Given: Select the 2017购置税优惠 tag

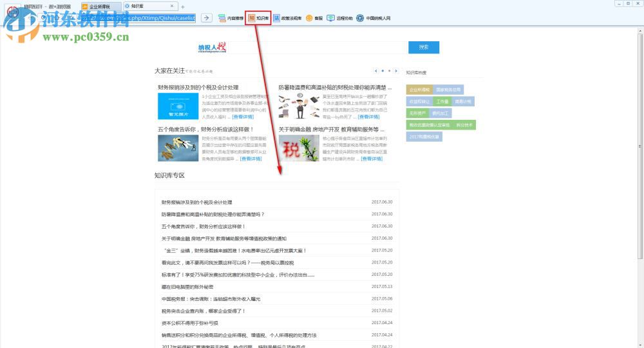Looking at the screenshot, I should (424, 137).
